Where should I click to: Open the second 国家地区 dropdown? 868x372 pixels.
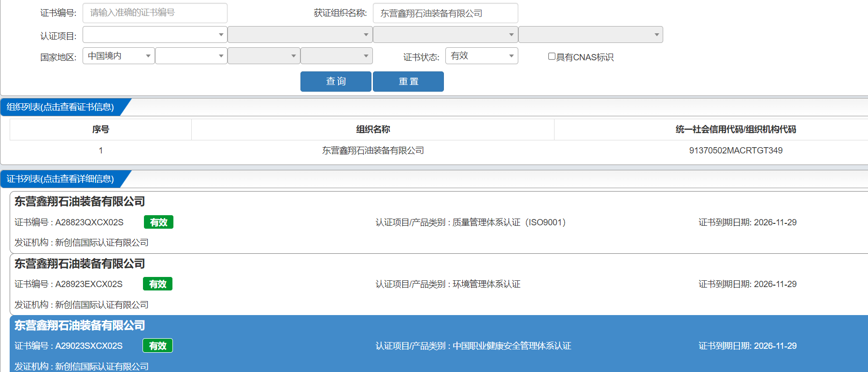[191, 56]
